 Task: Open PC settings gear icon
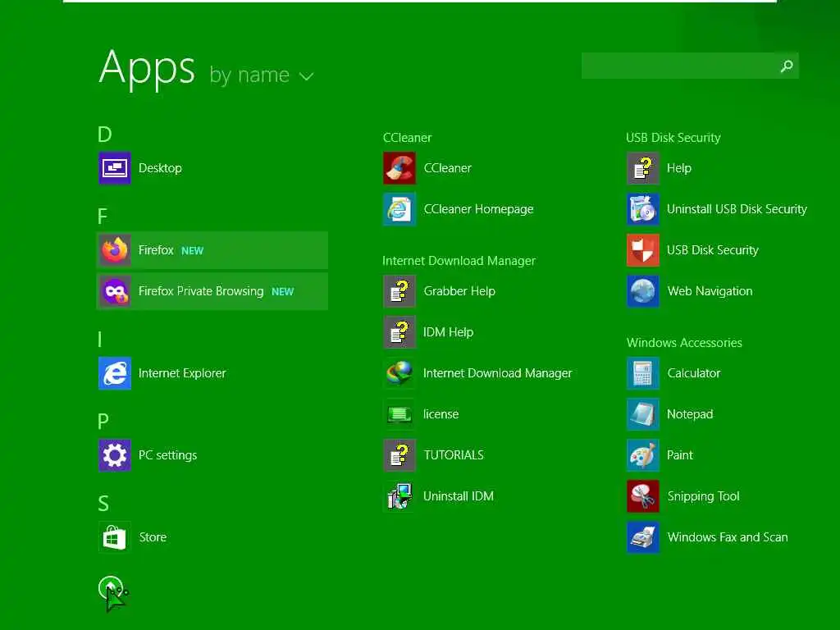tap(115, 455)
